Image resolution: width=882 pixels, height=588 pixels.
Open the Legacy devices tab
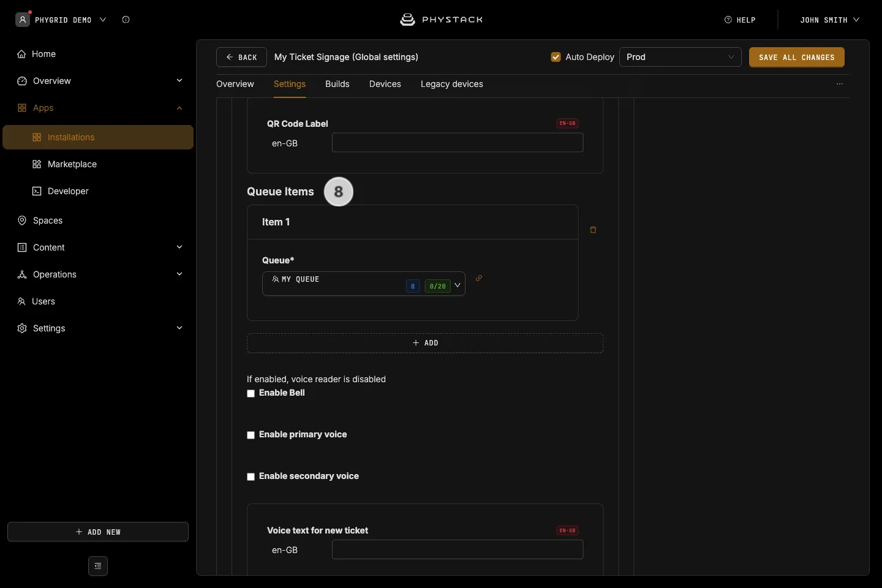click(x=452, y=84)
